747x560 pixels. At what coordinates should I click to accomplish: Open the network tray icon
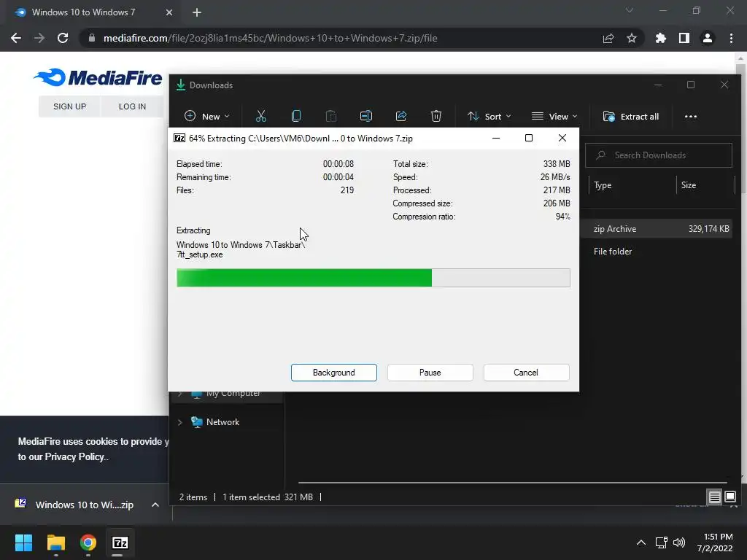(x=661, y=542)
